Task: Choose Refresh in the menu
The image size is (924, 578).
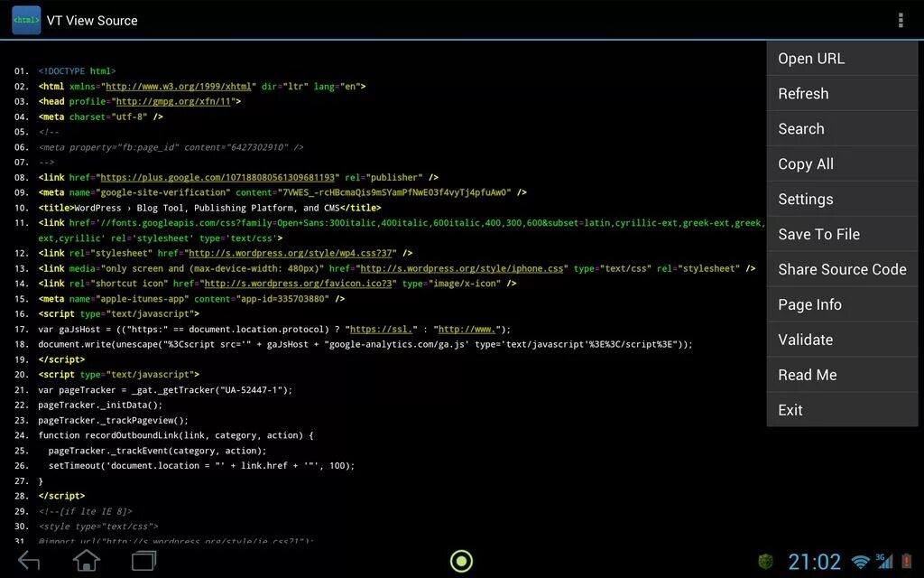Action: pyautogui.click(x=842, y=94)
